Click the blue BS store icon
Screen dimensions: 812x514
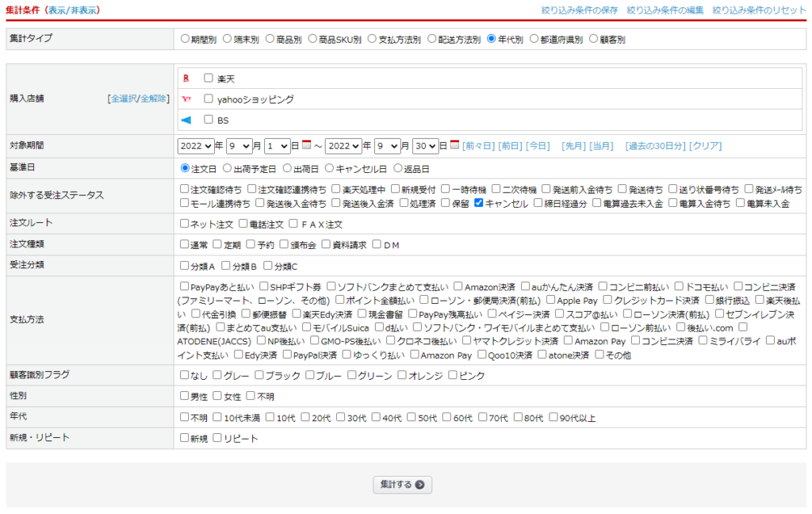pyautogui.click(x=186, y=120)
